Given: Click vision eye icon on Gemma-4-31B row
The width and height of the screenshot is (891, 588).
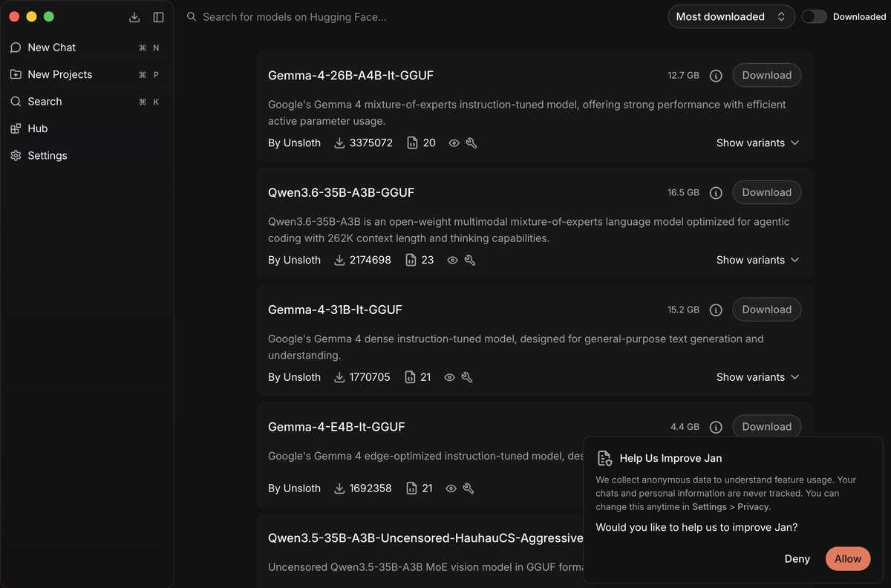Looking at the screenshot, I should 449,378.
